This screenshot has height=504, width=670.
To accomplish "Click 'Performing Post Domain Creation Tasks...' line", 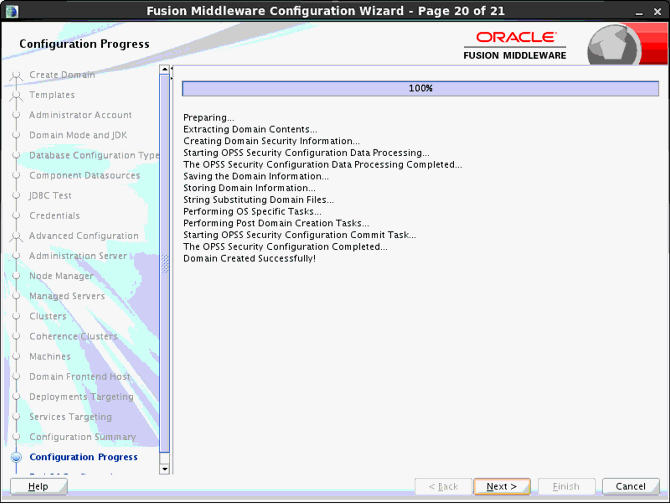I will pos(276,223).
